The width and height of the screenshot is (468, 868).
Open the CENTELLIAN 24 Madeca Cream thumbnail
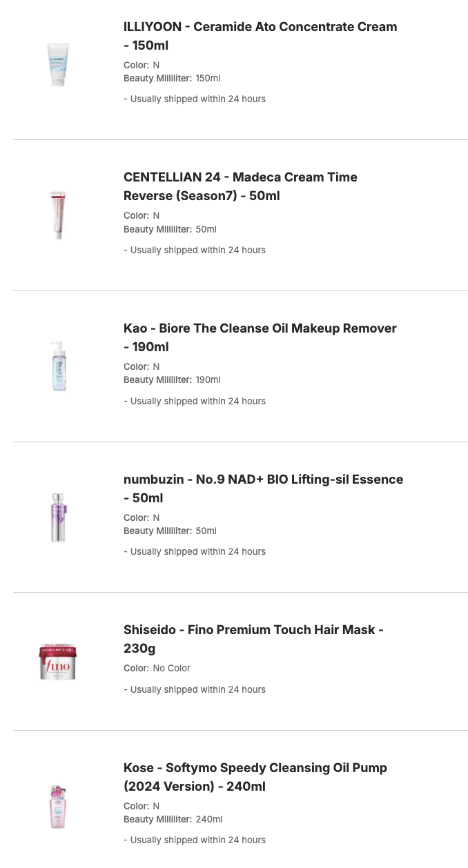[59, 215]
